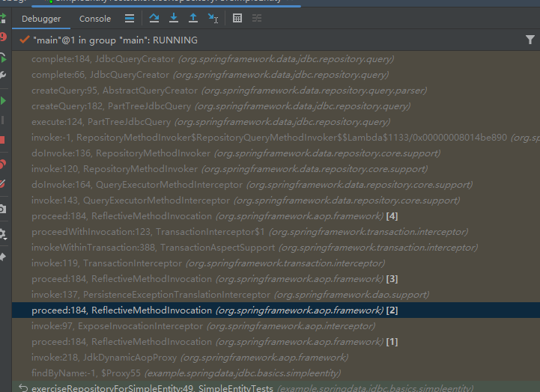Open the Console tab
The width and height of the screenshot is (540, 392).
click(95, 19)
